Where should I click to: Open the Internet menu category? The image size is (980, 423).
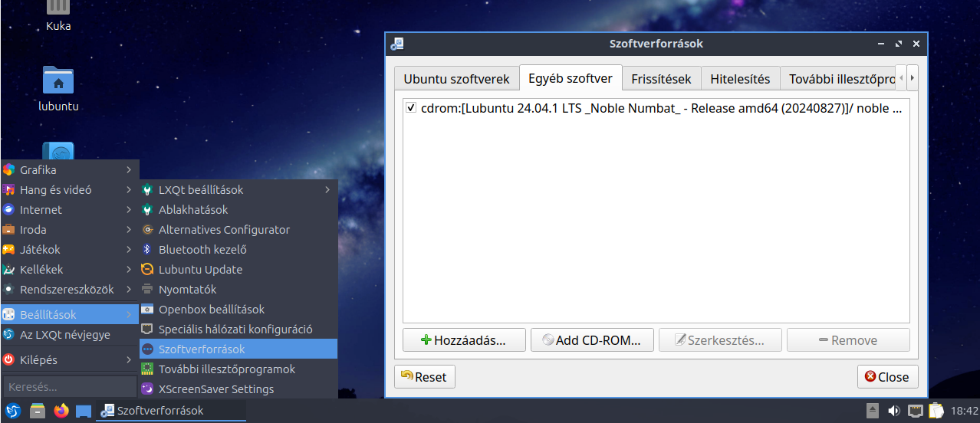click(70, 210)
